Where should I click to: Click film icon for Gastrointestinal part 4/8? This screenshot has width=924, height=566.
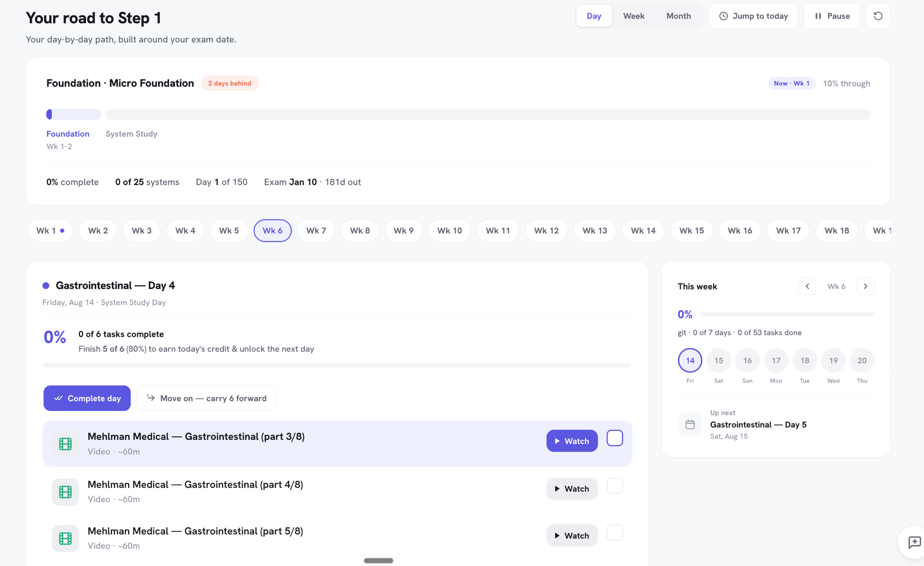[65, 492]
